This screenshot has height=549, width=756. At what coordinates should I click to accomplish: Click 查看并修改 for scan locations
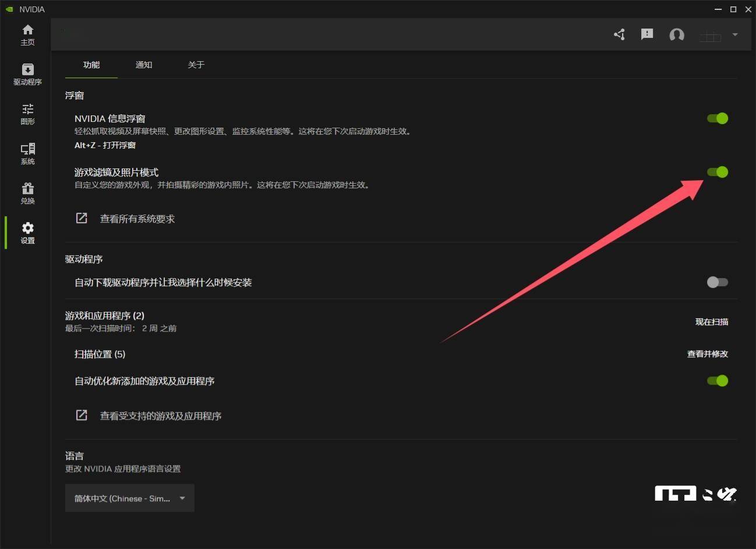(708, 354)
